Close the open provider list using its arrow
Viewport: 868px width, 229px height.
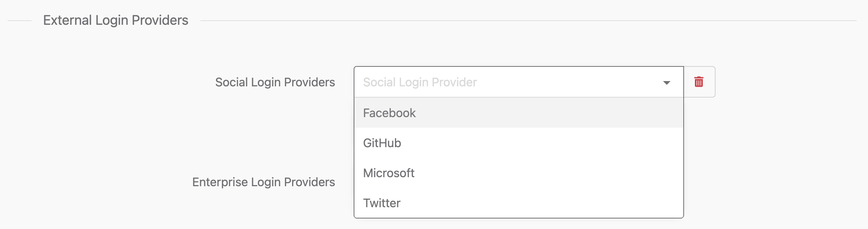pyautogui.click(x=666, y=83)
